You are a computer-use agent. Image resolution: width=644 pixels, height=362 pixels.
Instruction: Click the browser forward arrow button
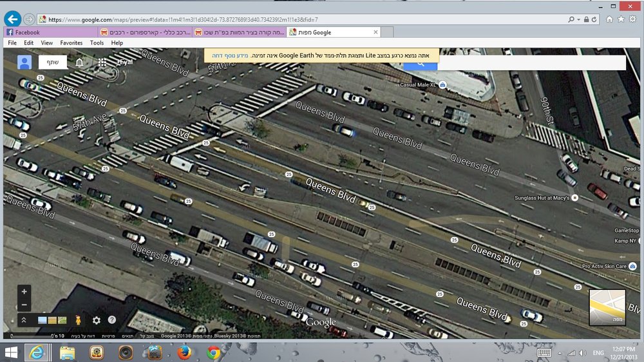point(29,19)
